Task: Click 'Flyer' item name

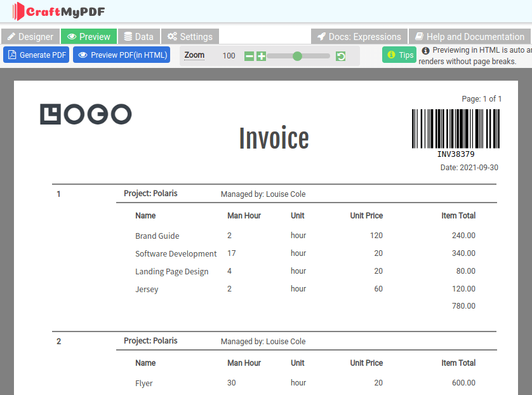Action: [144, 384]
